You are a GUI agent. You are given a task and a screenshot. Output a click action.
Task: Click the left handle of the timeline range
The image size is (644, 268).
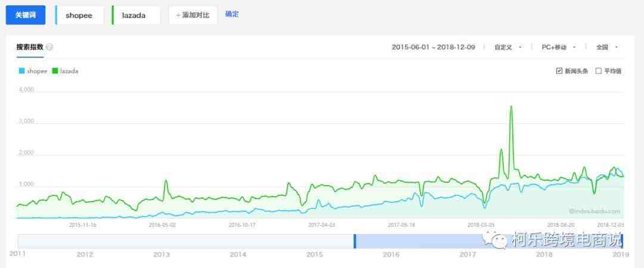(x=355, y=241)
